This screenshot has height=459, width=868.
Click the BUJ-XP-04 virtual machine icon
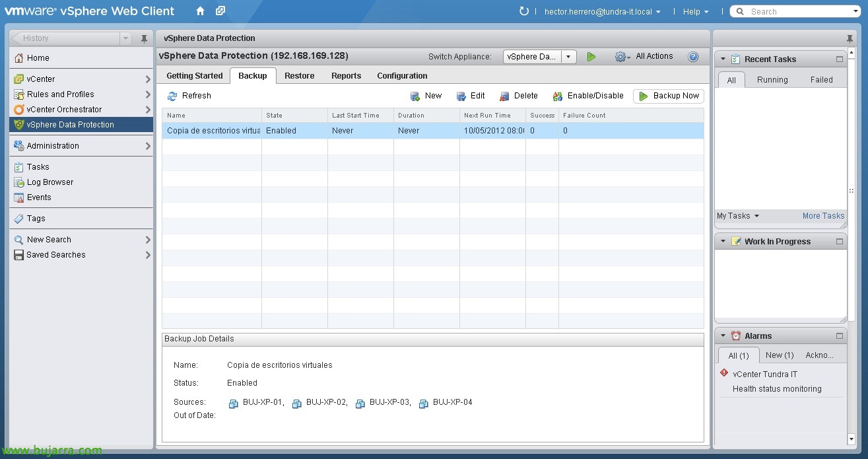point(423,404)
